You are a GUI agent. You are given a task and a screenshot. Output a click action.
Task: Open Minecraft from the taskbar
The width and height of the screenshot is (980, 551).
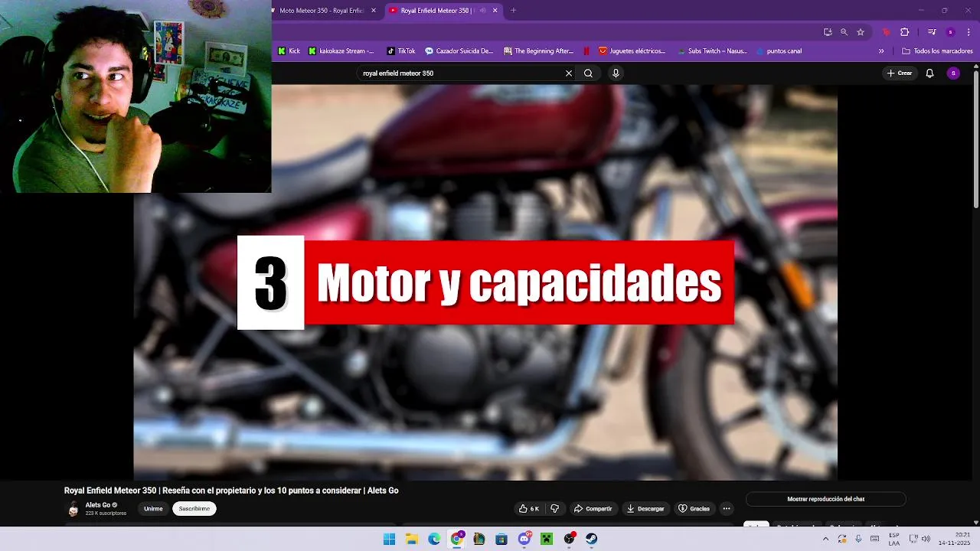coord(547,539)
